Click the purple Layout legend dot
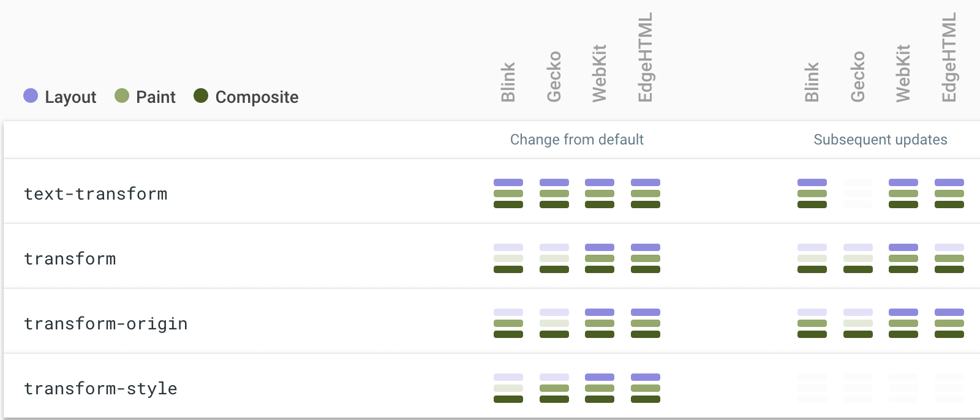Screen dimensions: 980x420 [x=31, y=96]
